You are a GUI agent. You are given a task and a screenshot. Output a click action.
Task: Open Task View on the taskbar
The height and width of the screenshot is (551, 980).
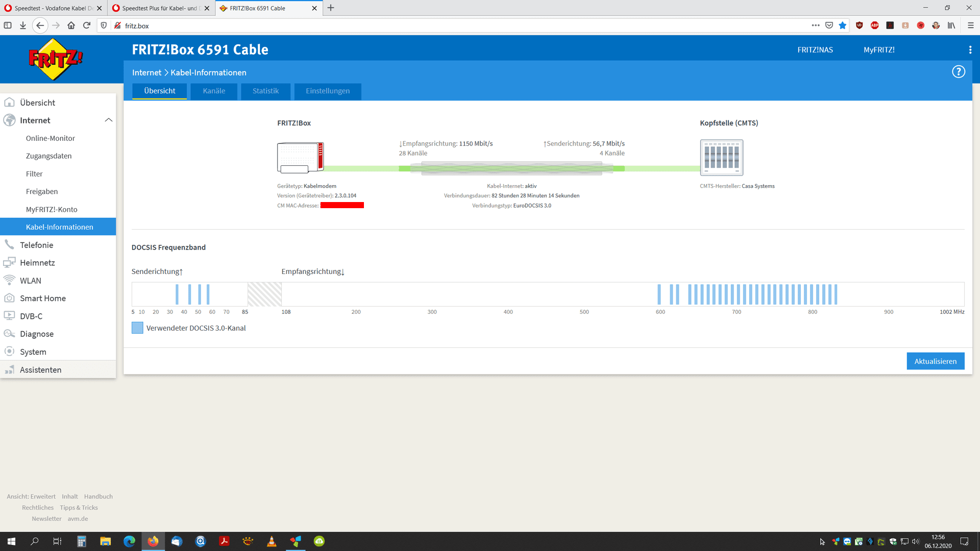[x=58, y=541]
